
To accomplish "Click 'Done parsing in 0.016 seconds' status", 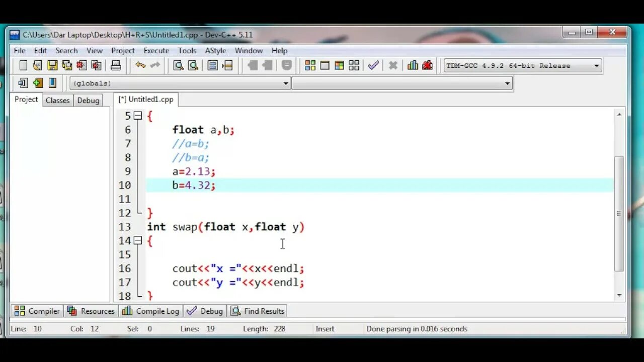I will (x=417, y=329).
